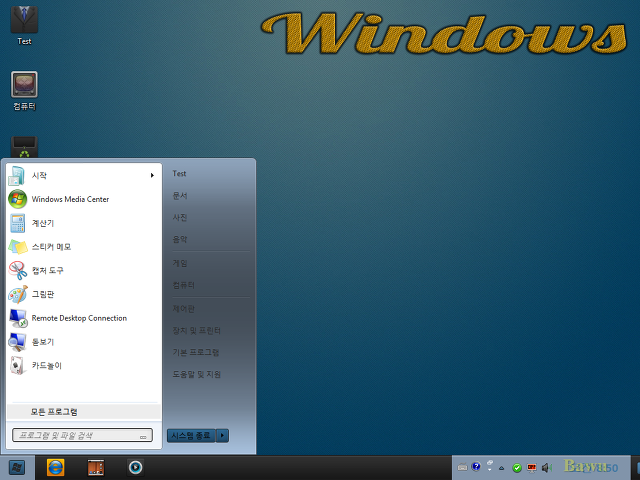Click the keyboard tray icon
Viewport: 640px width, 480px height.
pos(462,467)
